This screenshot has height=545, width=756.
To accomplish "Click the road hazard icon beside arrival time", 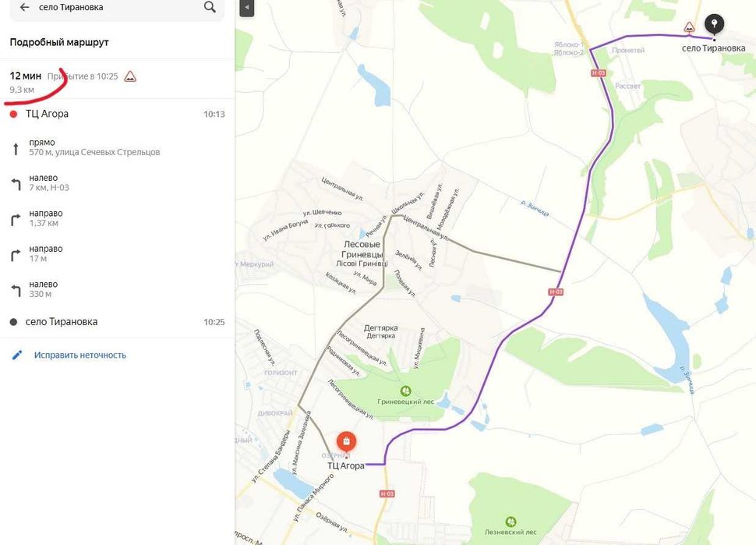I will 130,76.
